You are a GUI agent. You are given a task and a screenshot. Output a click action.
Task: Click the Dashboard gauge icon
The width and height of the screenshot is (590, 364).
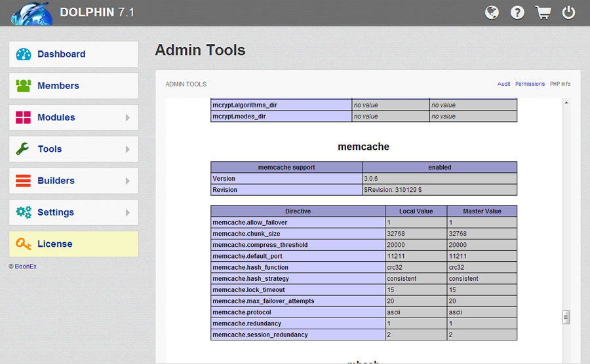[24, 54]
